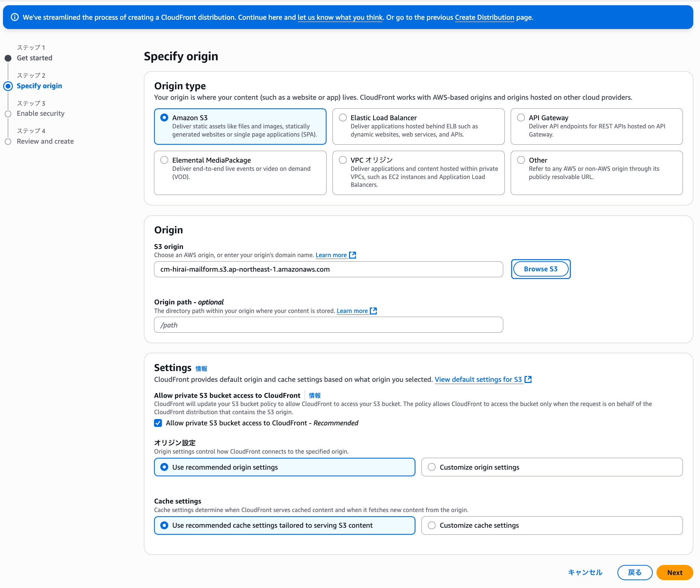Open step 3 Enable security
This screenshot has height=588, width=700.
(x=41, y=114)
